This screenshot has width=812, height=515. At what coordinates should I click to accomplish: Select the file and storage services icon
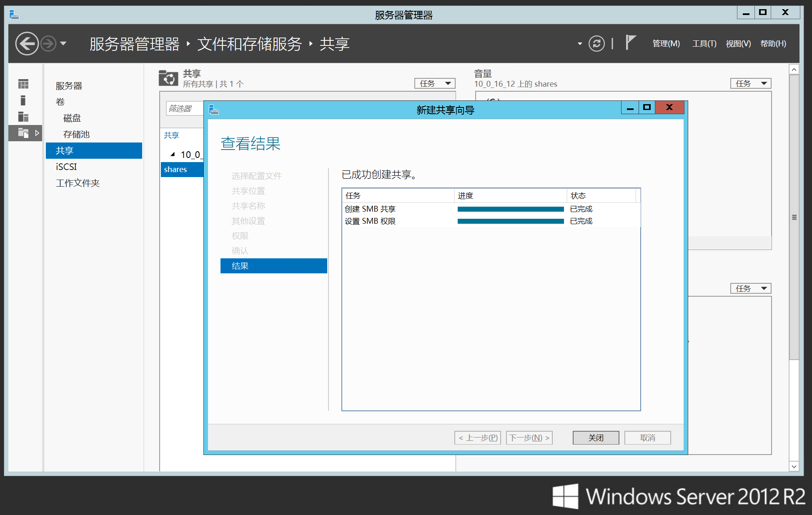coord(23,133)
